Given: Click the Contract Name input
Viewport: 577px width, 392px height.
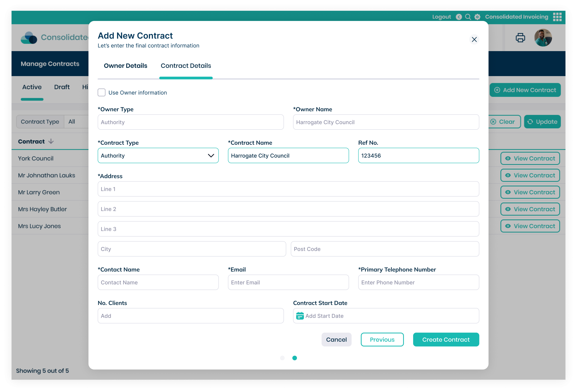Looking at the screenshot, I should point(288,155).
